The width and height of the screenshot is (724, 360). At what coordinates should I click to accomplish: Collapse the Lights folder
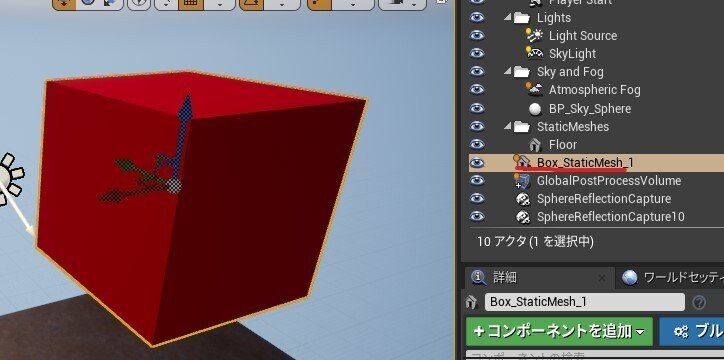pos(508,18)
